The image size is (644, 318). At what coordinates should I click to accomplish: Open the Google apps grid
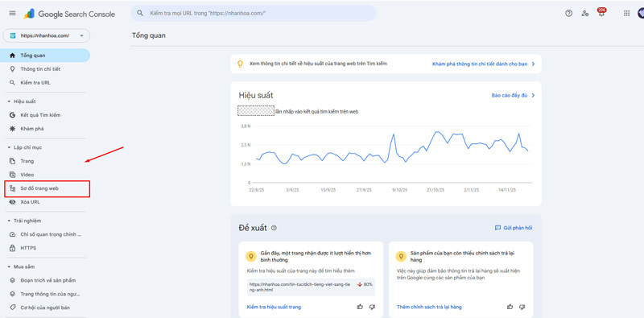[x=626, y=13]
